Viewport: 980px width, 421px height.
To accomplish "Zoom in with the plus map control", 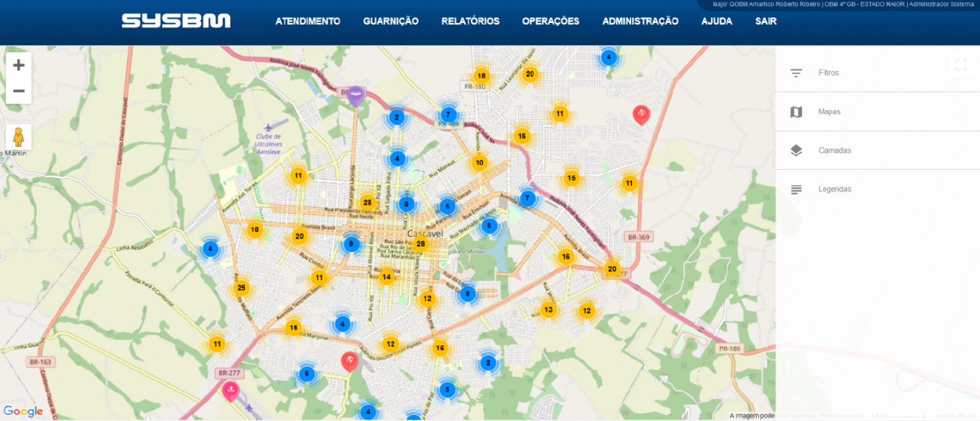I will point(19,64).
